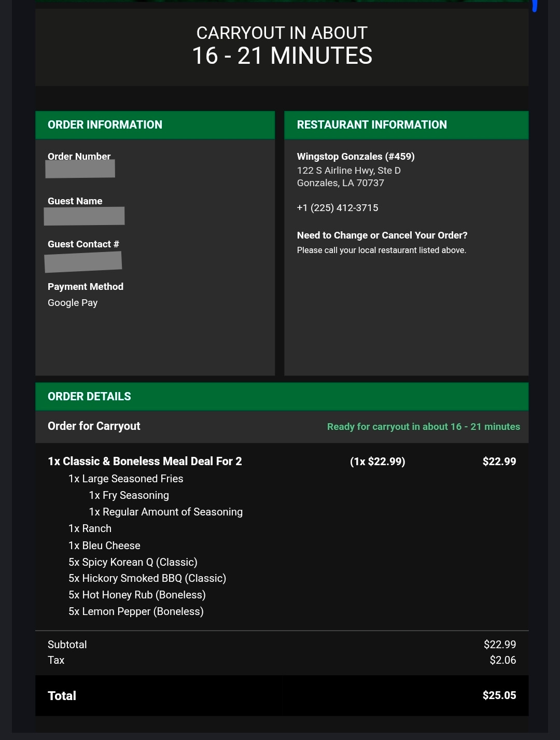The height and width of the screenshot is (740, 560).
Task: Click the redacted guest contact number
Action: 83,262
